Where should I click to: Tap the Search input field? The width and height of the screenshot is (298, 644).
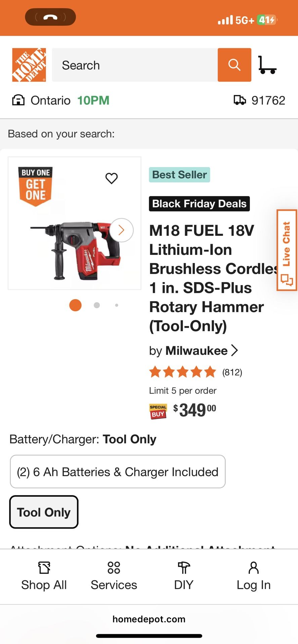click(134, 65)
